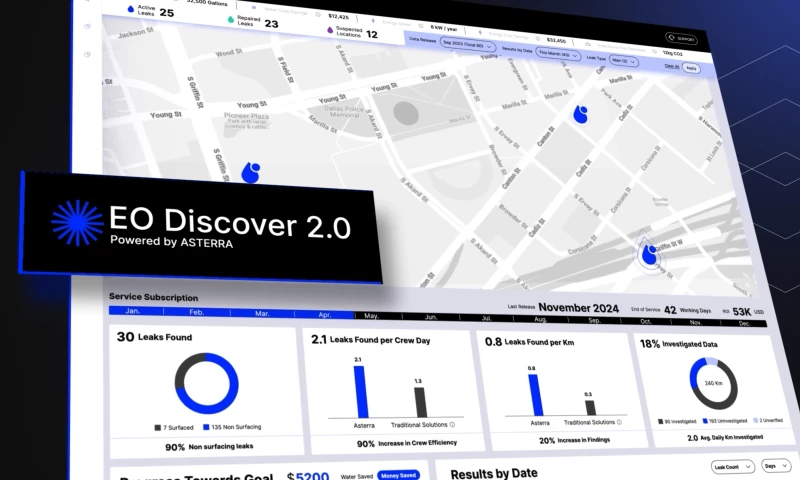800x480 pixels.
Task: Click the lower left sidebar icon
Action: point(87,54)
